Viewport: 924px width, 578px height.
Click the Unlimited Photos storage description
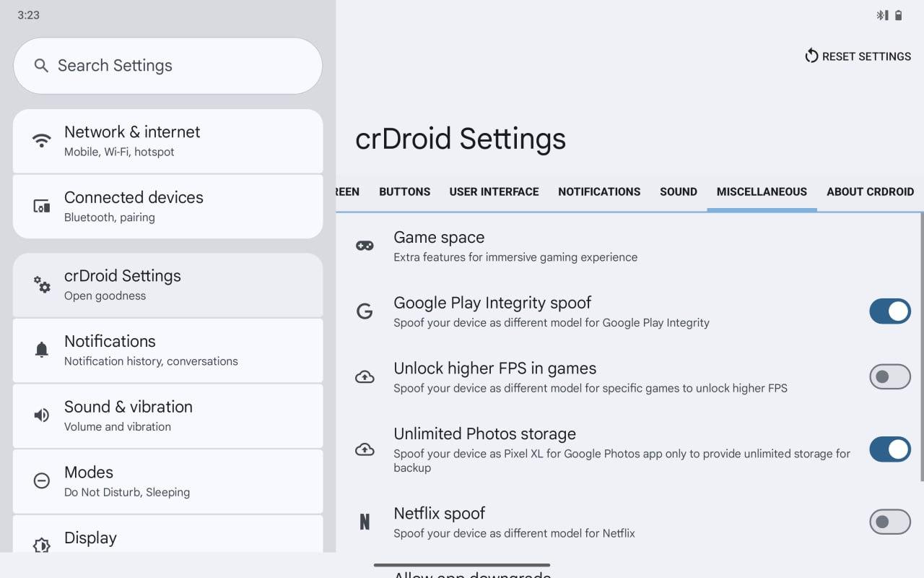(622, 460)
